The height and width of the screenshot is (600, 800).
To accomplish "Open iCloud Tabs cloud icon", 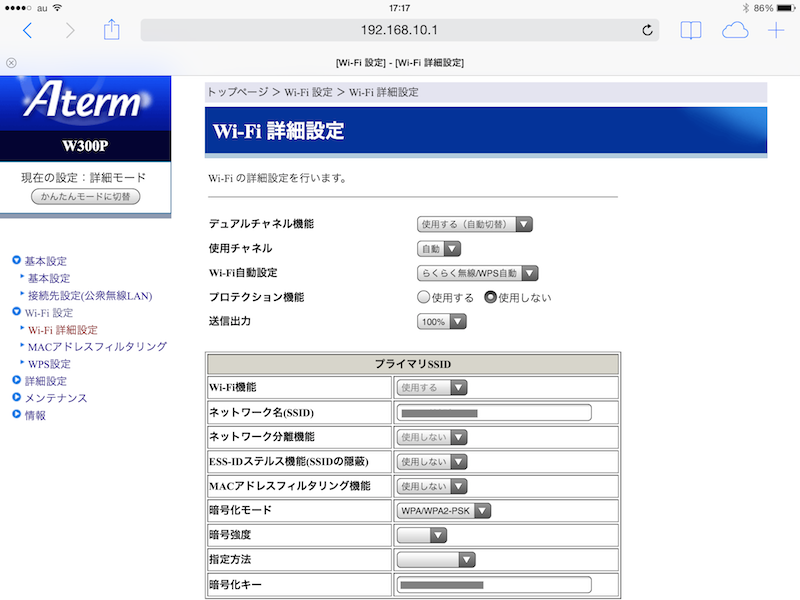I will (x=735, y=31).
